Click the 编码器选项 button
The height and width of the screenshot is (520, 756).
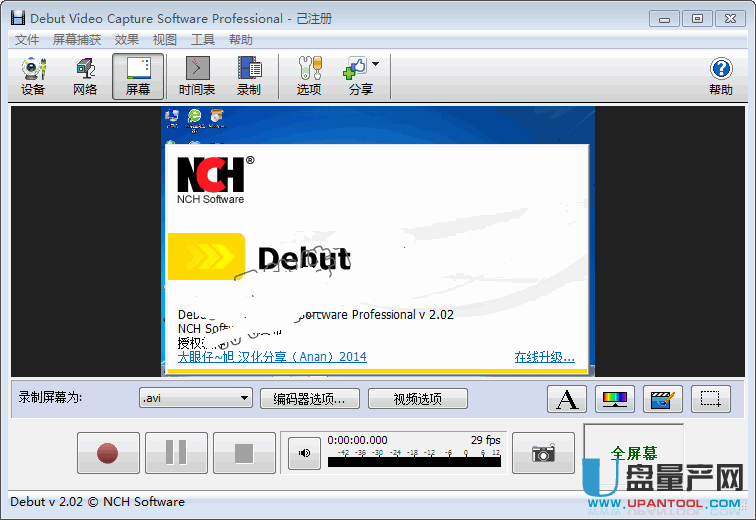point(310,399)
